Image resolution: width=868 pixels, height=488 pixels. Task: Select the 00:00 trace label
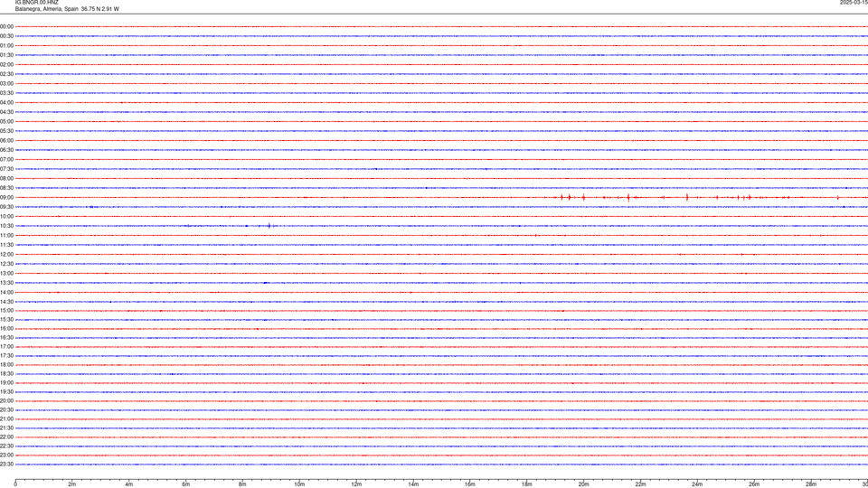coord(6,26)
